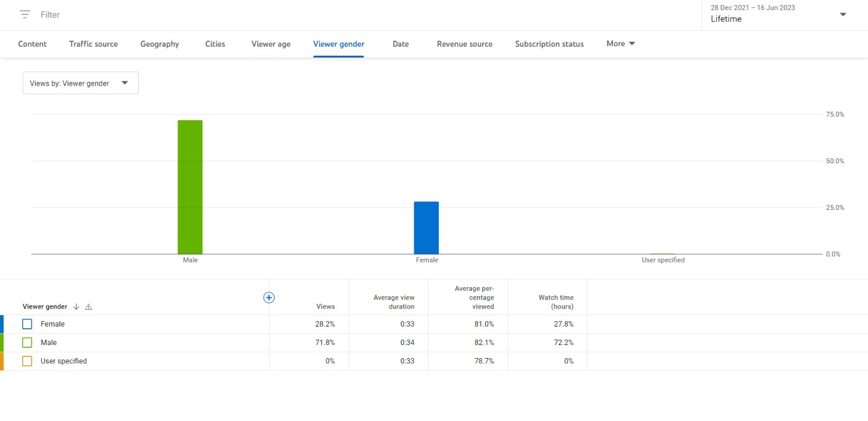This screenshot has width=868, height=421.
Task: Tick the User specified checkbox
Action: (x=27, y=361)
